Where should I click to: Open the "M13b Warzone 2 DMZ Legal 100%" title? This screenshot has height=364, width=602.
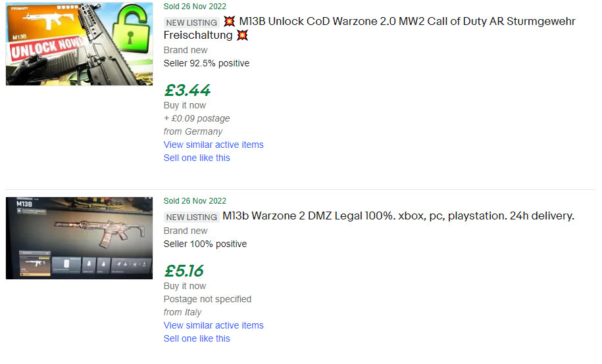point(398,216)
